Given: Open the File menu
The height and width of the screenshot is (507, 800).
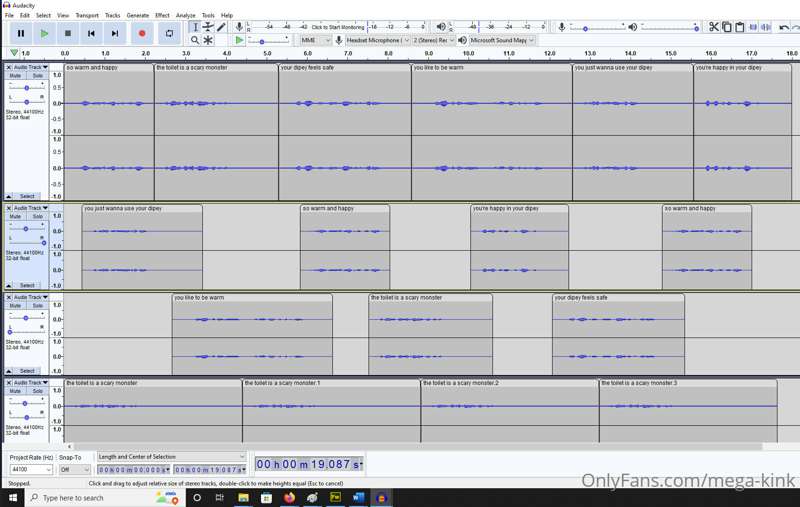Looking at the screenshot, I should (9, 15).
